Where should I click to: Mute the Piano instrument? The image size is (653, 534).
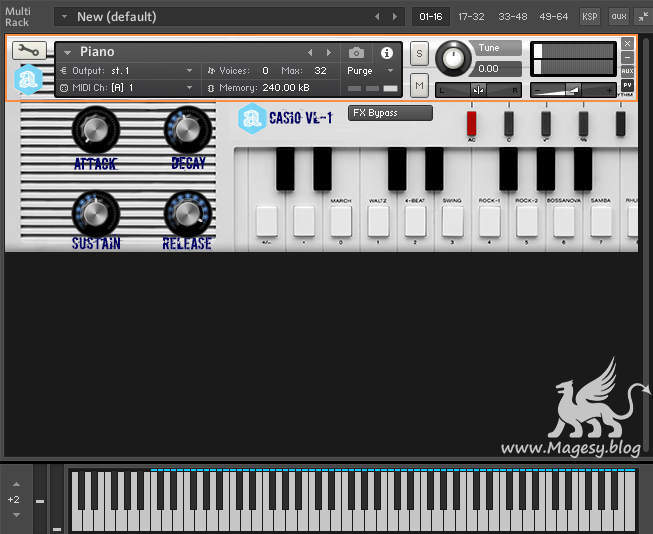(419, 85)
